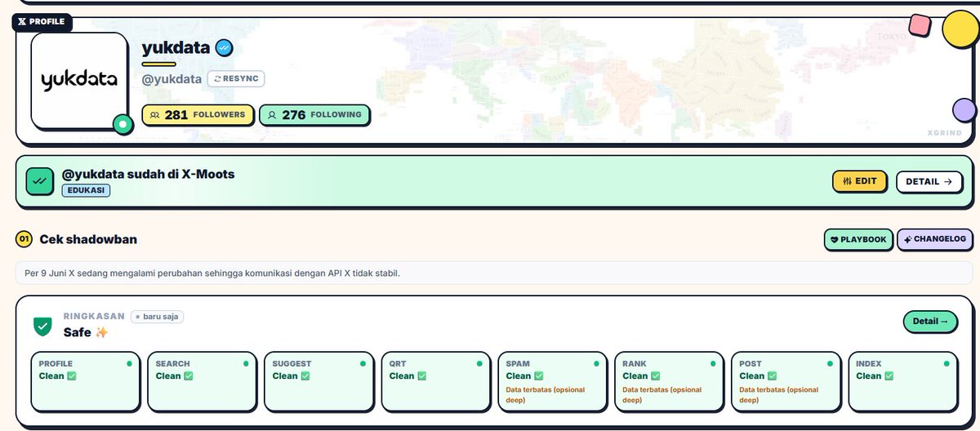Click the EDUKASI category tag

(x=86, y=190)
